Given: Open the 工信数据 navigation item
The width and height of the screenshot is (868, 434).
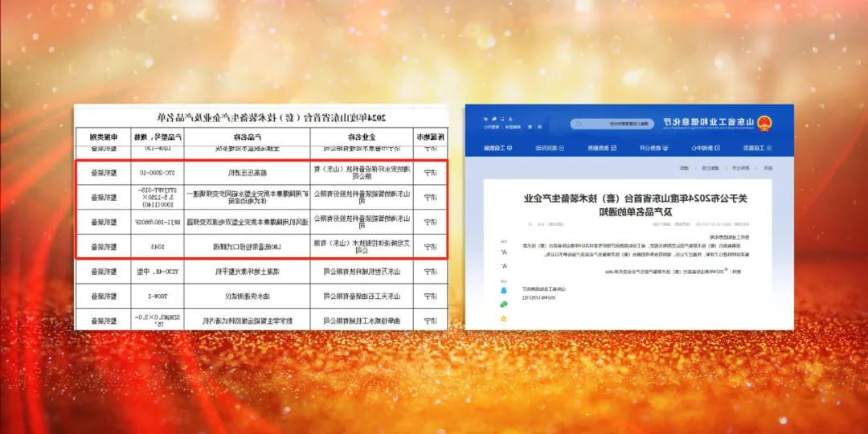Looking at the screenshot, I should pyautogui.click(x=498, y=148).
